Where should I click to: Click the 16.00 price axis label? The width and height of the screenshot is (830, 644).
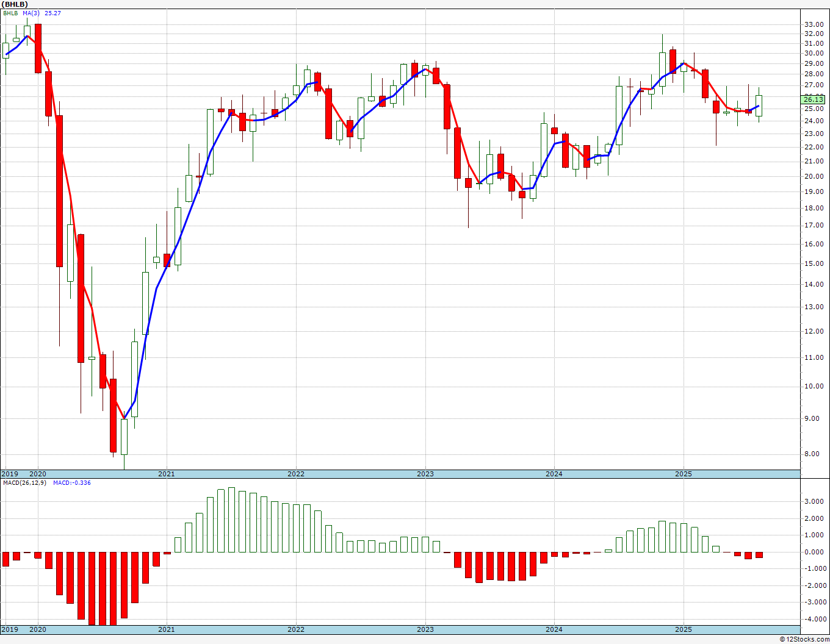[814, 244]
